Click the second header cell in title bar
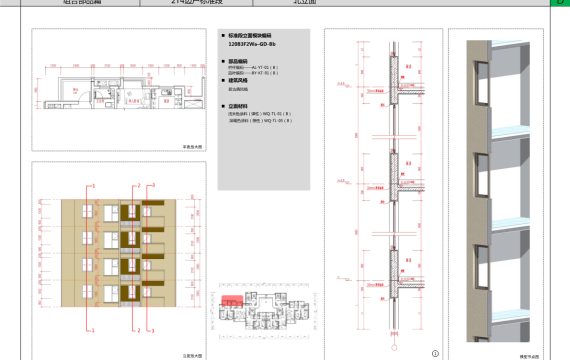The image size is (570, 360). pyautogui.click(x=196, y=3)
